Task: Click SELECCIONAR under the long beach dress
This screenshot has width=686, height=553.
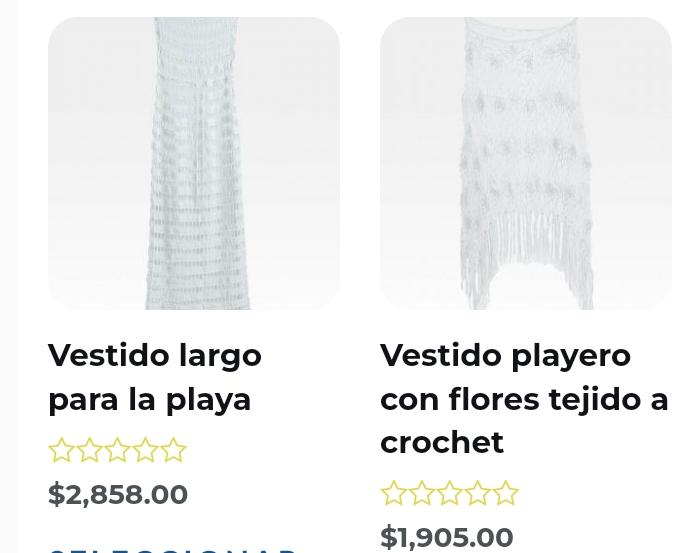Action: point(174,550)
